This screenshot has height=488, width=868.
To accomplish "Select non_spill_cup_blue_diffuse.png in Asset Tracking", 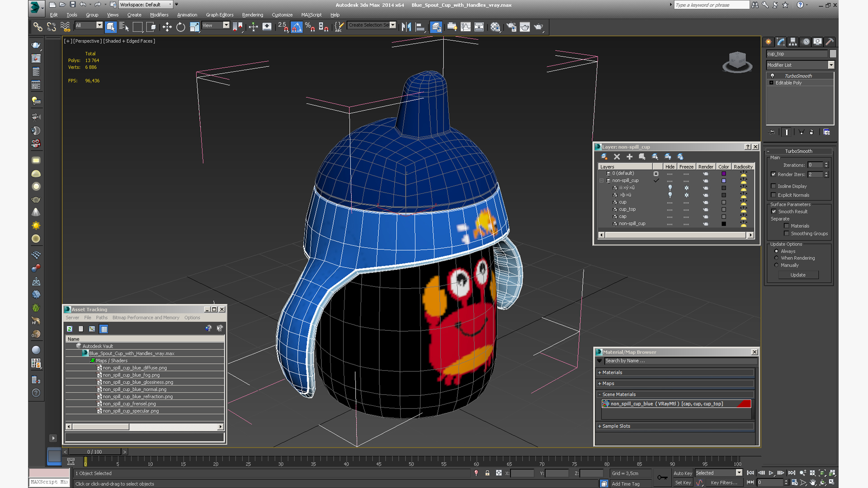I will 135,368.
